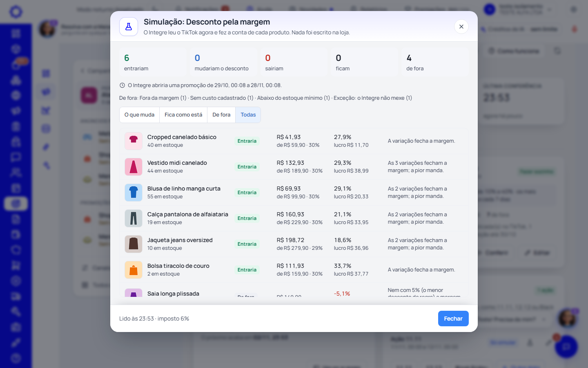The image size is (588, 368).
Task: Switch to the O que muda tab
Action: (139, 115)
